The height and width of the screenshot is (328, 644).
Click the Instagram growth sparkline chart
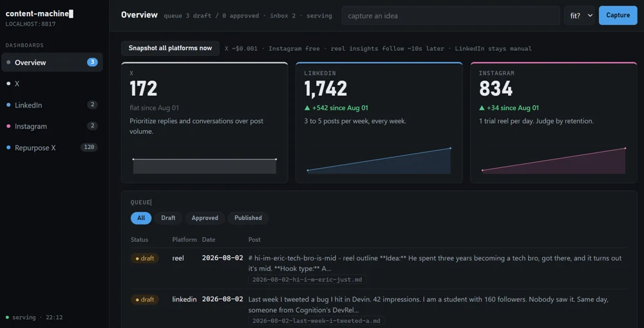click(x=554, y=161)
